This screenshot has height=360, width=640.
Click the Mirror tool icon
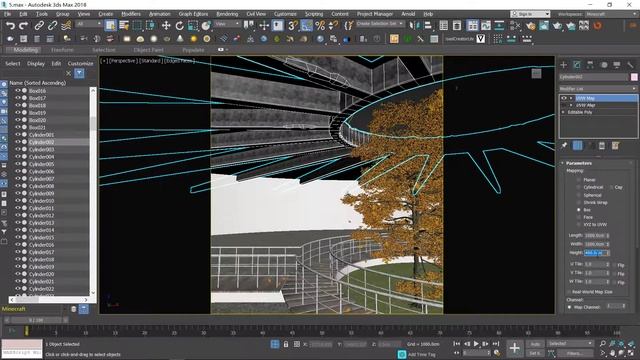[414, 26]
